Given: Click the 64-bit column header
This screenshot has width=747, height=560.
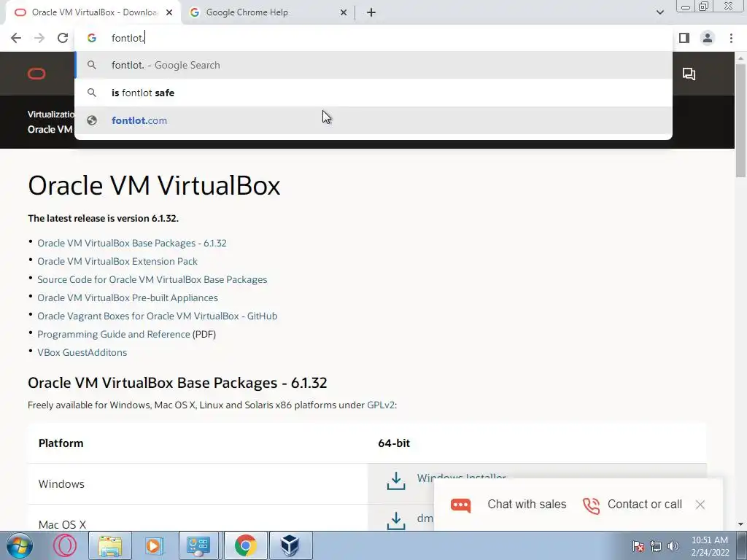Looking at the screenshot, I should (x=393, y=443).
